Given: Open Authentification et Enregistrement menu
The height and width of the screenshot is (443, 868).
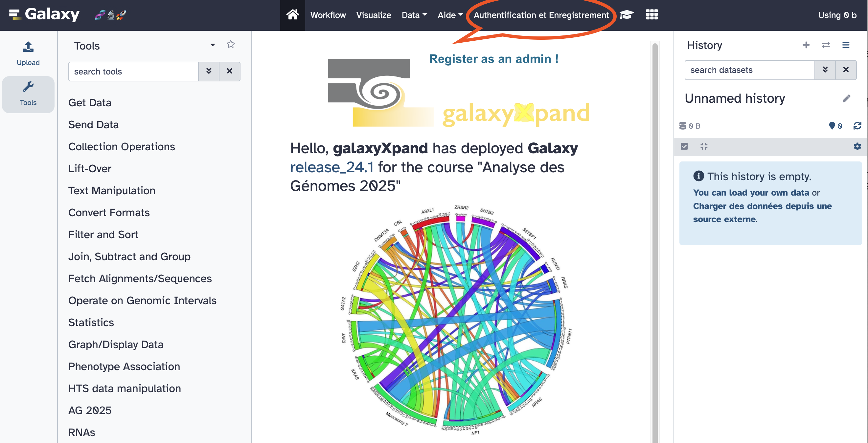Looking at the screenshot, I should 541,15.
